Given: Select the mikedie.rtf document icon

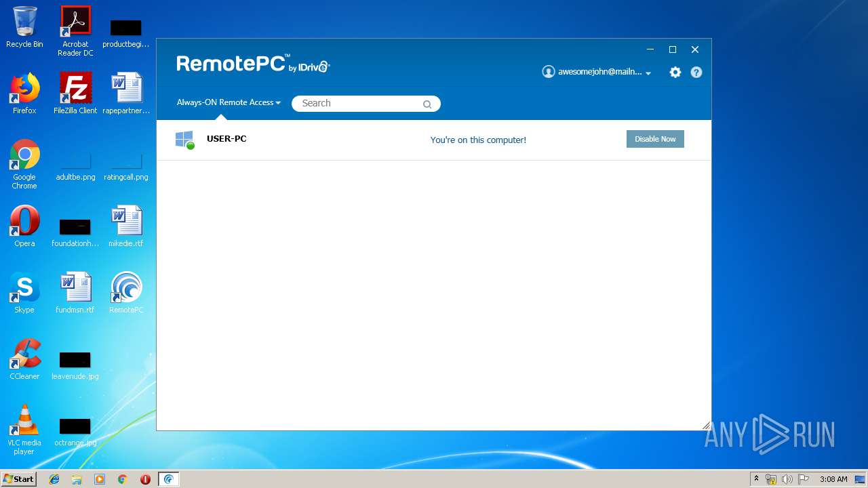Looking at the screenshot, I should [126, 226].
